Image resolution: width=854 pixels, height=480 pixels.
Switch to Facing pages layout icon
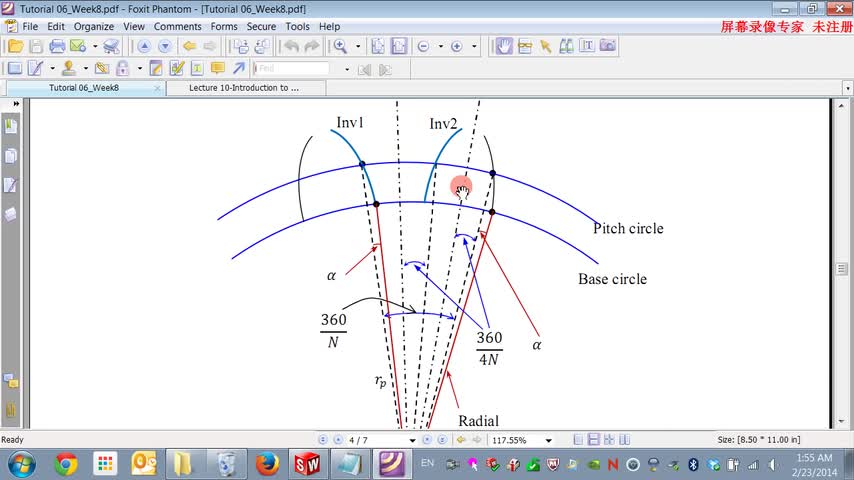click(625, 440)
